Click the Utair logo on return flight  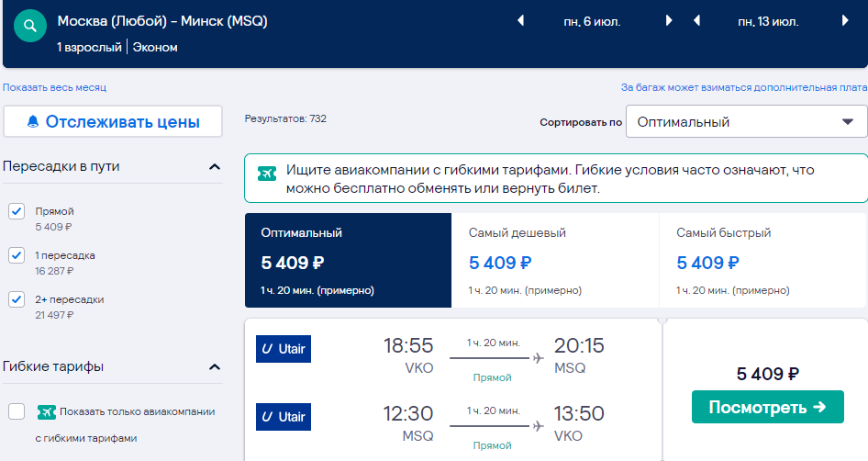tap(284, 417)
